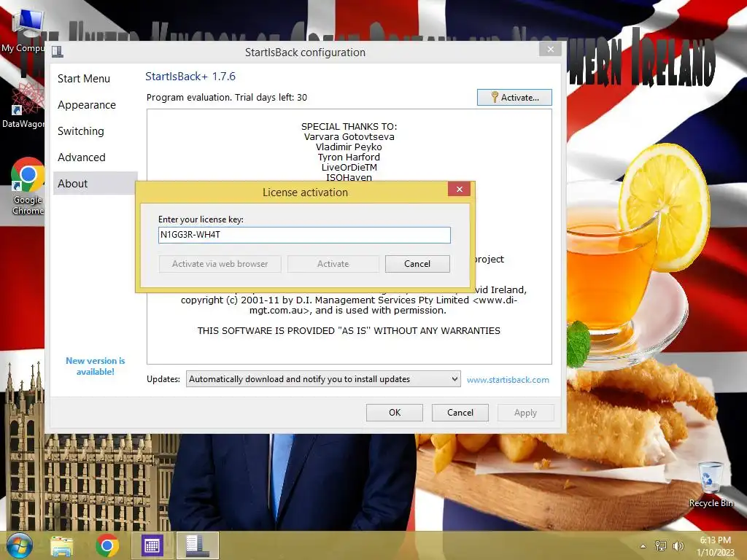This screenshot has height=560, width=747.
Task: Open the Advanced section
Action: 82,157
